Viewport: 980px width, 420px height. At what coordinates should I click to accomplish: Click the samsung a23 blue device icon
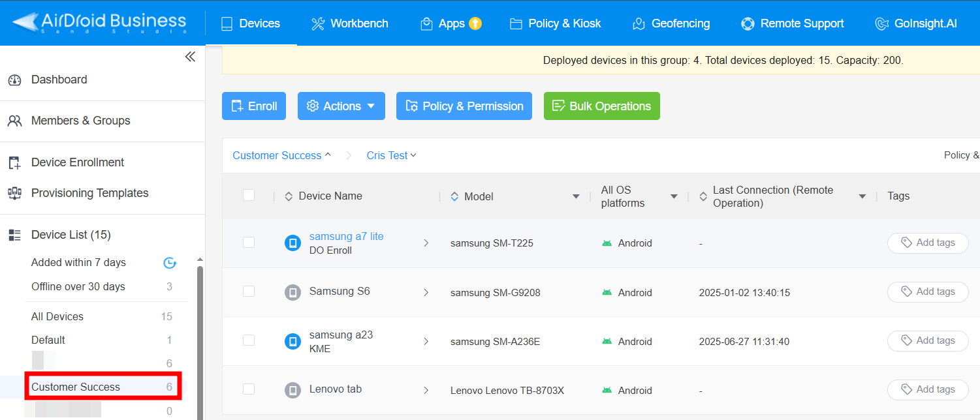coord(292,341)
